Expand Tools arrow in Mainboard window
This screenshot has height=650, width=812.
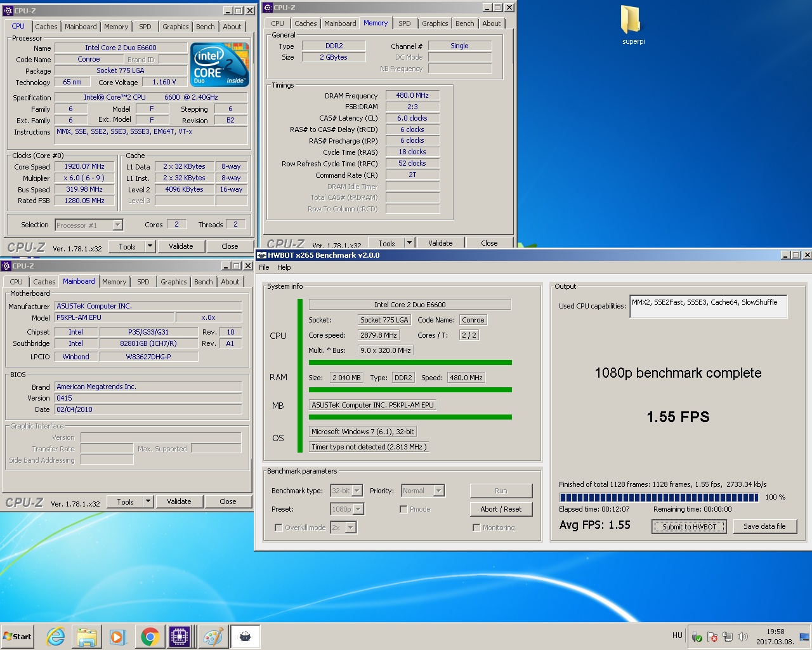148,501
